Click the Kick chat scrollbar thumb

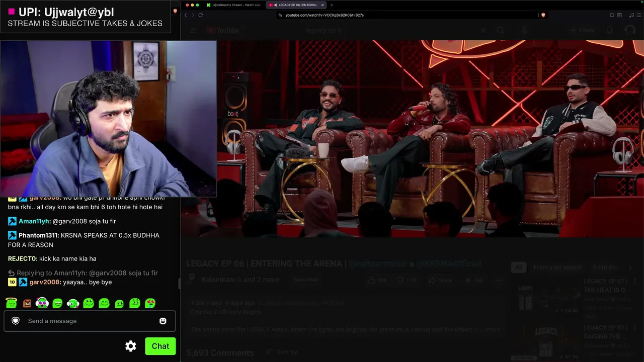click(x=179, y=283)
